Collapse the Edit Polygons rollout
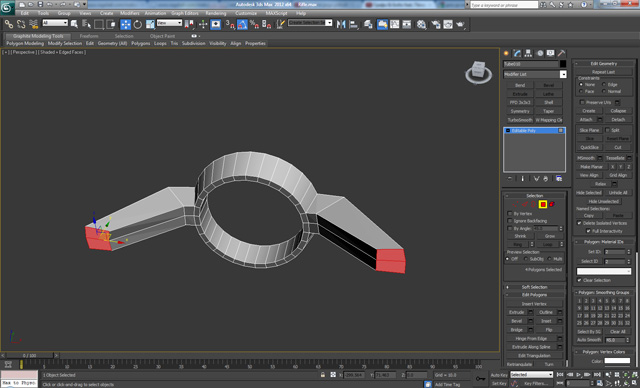Image resolution: width=640 pixels, height=388 pixels. [535, 295]
